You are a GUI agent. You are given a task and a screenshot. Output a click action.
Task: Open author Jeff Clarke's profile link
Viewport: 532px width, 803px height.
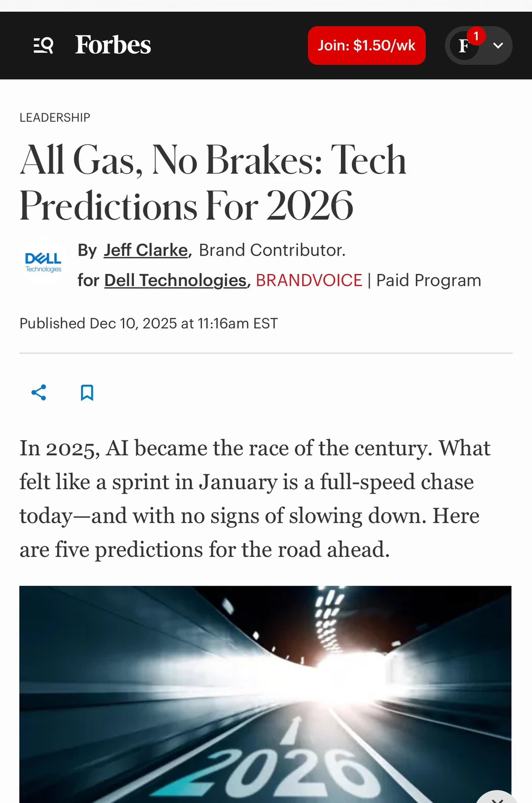(146, 250)
